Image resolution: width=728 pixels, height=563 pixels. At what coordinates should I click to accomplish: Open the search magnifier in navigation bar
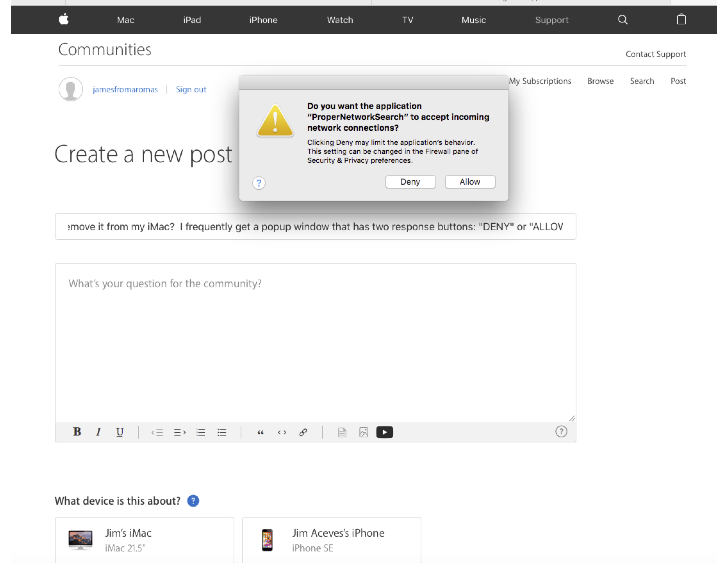tap(623, 20)
